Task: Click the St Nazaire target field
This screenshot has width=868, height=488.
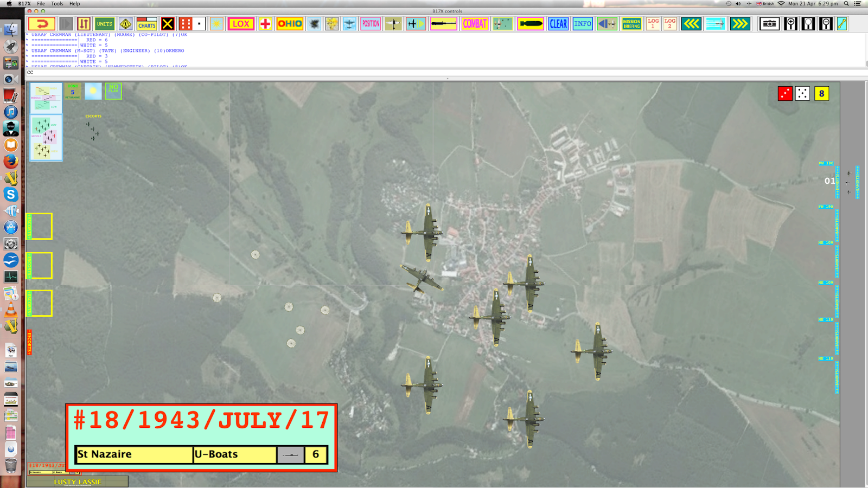Action: click(x=134, y=454)
